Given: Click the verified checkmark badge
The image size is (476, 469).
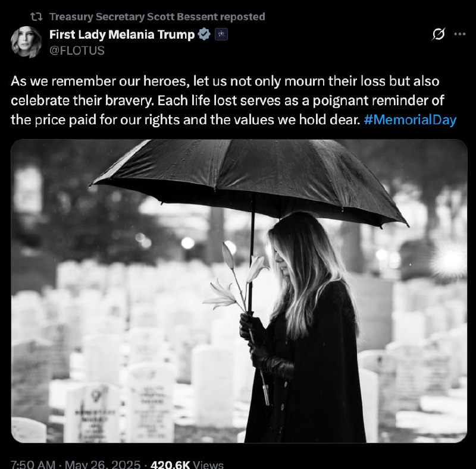Looking at the screenshot, I should coord(204,34).
